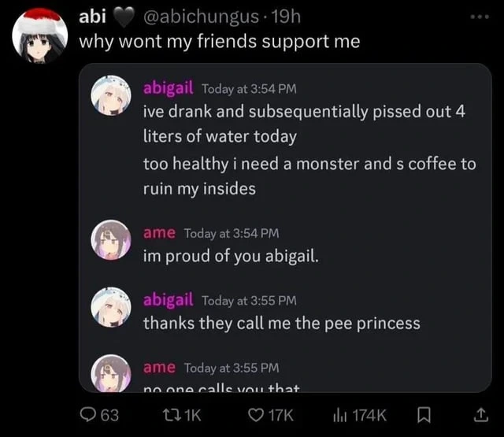Click the tweet text about friends support
The height and width of the screenshot is (437, 504).
(220, 42)
